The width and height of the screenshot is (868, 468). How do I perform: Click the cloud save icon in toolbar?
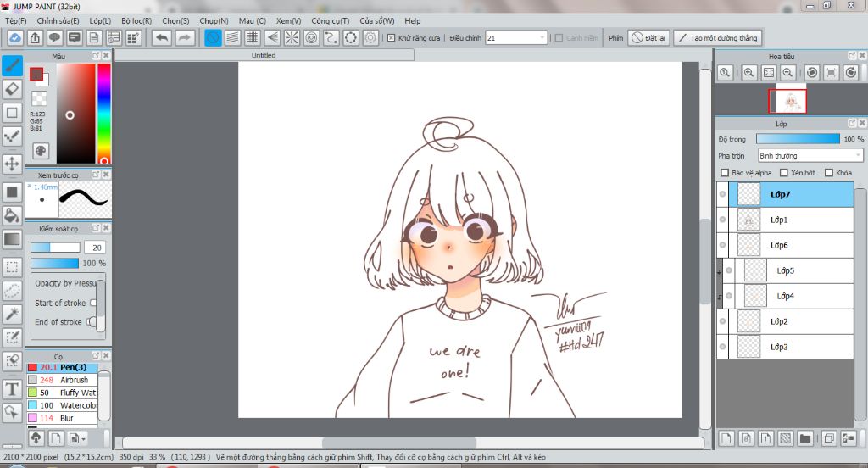(15, 37)
